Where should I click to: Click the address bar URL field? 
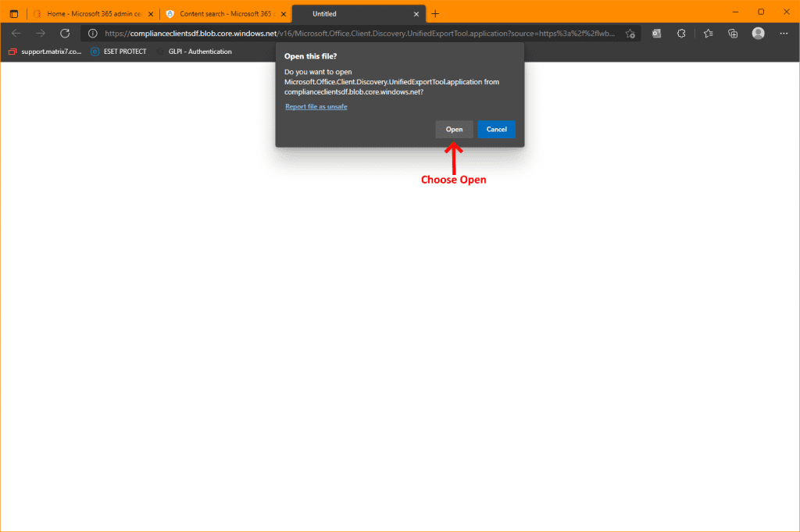(359, 34)
